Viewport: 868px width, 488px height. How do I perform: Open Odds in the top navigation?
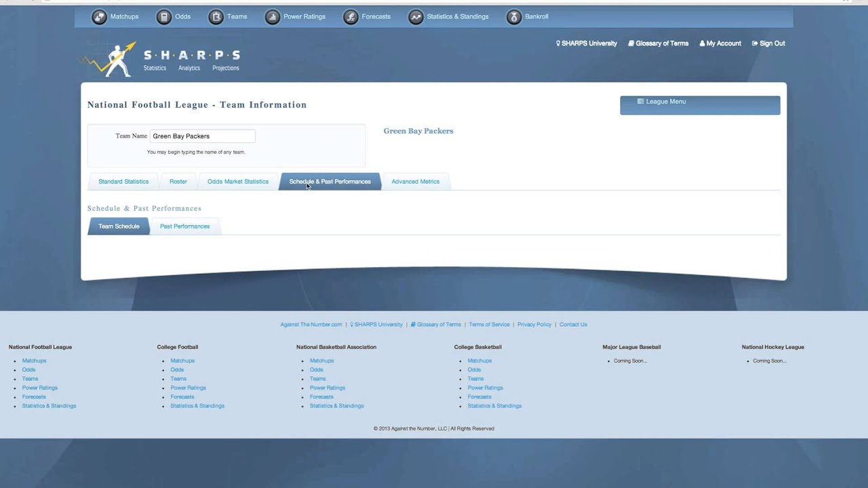pyautogui.click(x=182, y=17)
